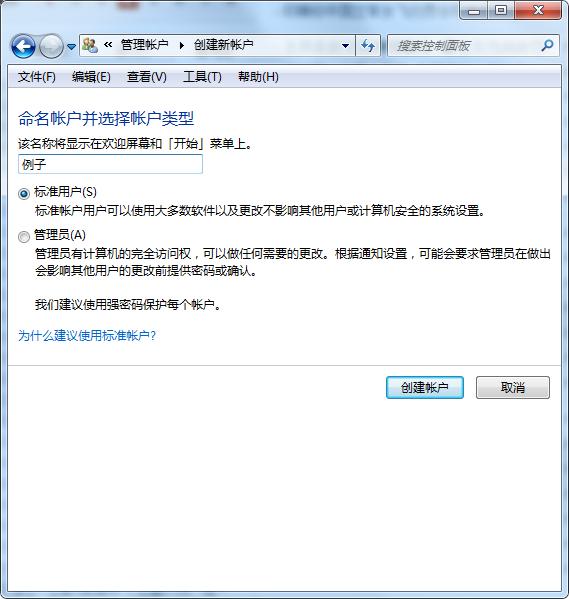Open the recent pages dropdown beside navigation arrows
Viewport: 569px width, 599px height.
71,47
